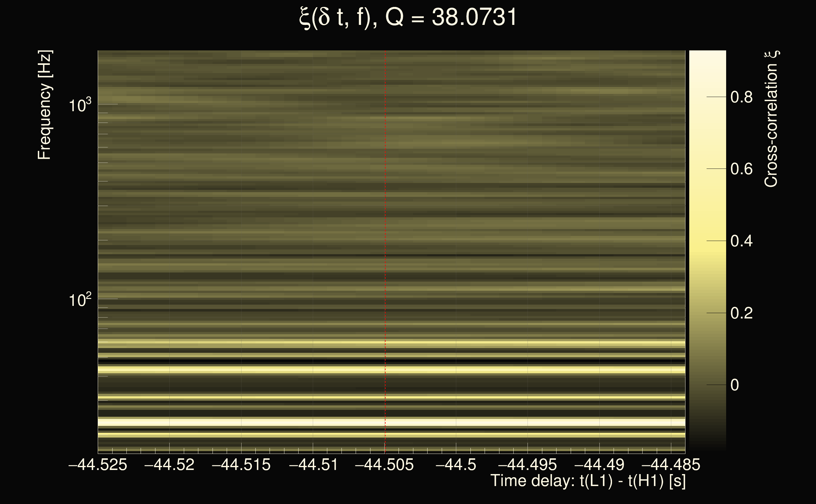Click the 0.2 tick on the colorbar
This screenshot has height=504, width=816.
(x=741, y=313)
